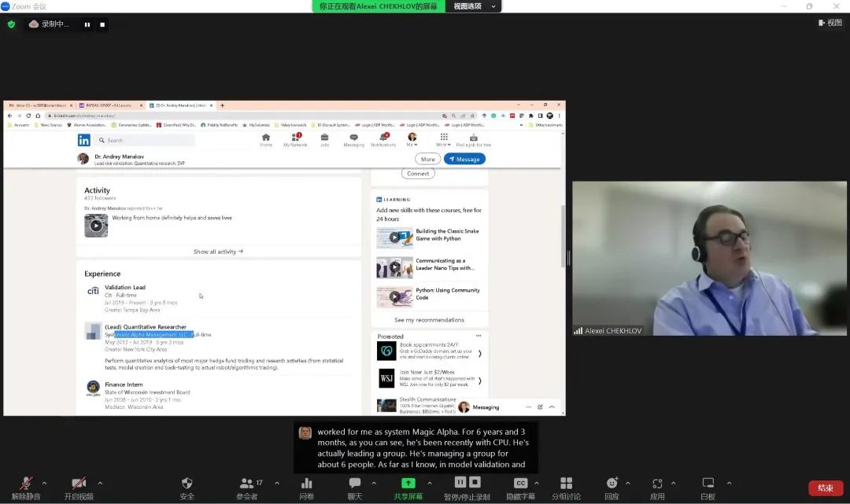Click compose message icon in Messaging bar
This screenshot has width=850, height=504.
540,407
